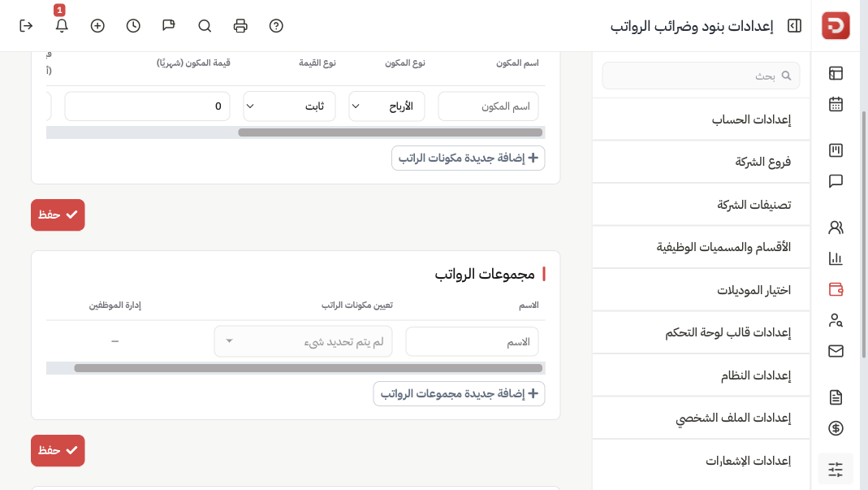Click the magnifier icon inside بحث field
868x490 pixels.
786,76
